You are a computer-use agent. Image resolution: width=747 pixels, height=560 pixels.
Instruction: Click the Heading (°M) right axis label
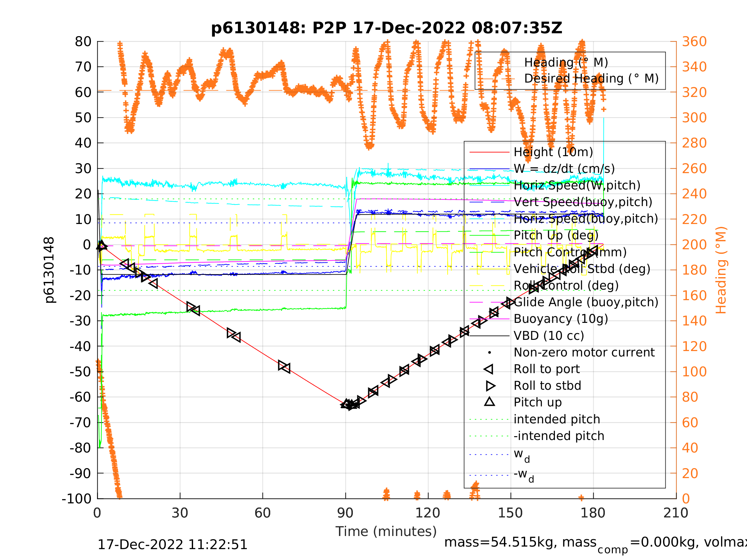[x=721, y=270]
